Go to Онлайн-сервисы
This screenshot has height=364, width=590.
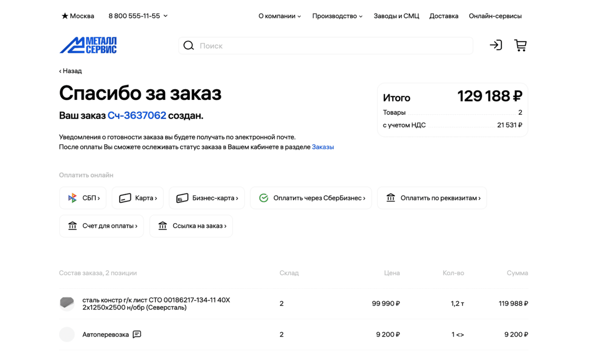coord(495,16)
